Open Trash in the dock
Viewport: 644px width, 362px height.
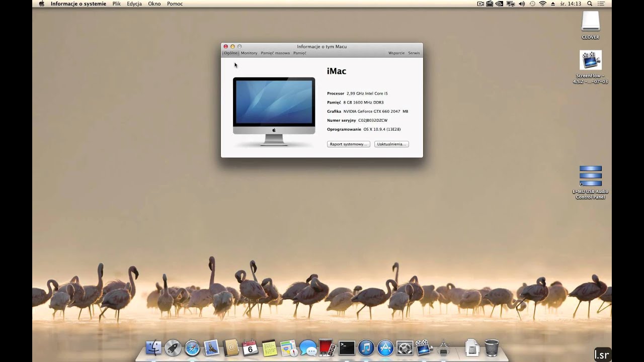(492, 347)
